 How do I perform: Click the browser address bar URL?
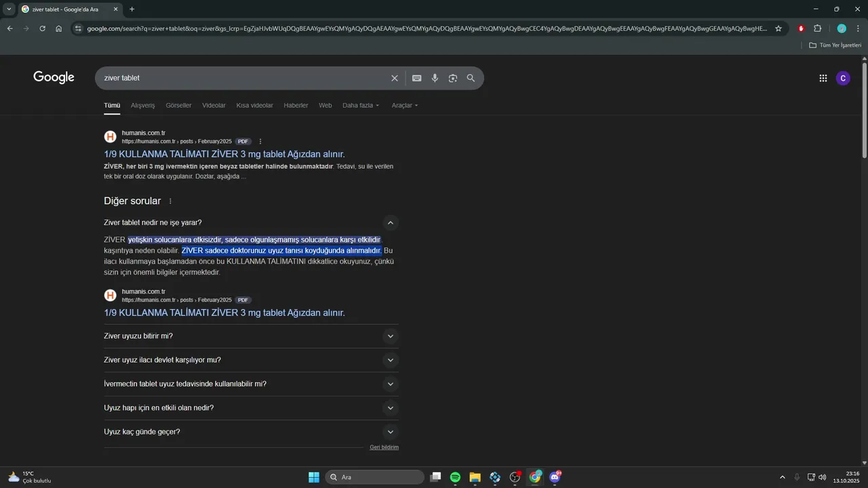[x=427, y=28]
